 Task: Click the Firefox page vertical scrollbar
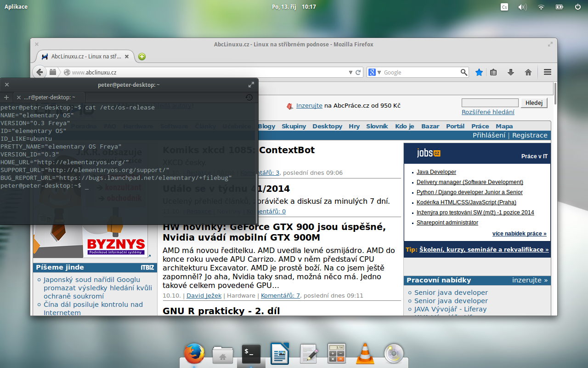coord(555,93)
